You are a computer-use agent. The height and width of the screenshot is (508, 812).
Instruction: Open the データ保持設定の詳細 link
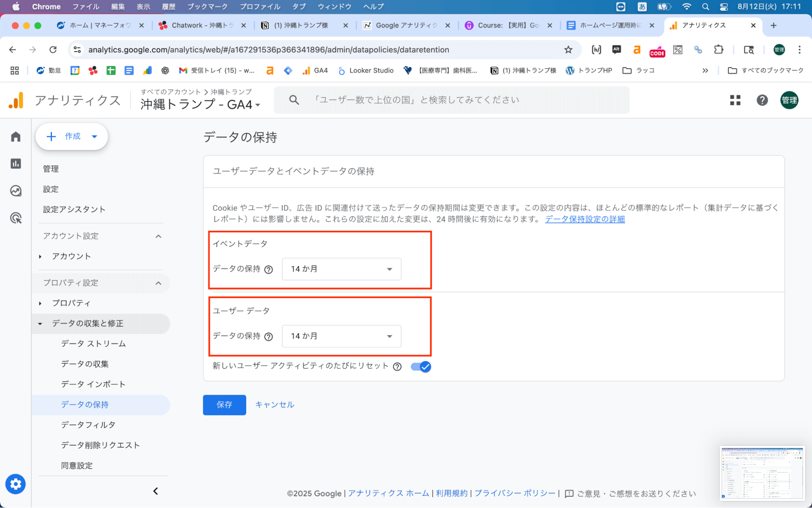pos(584,219)
